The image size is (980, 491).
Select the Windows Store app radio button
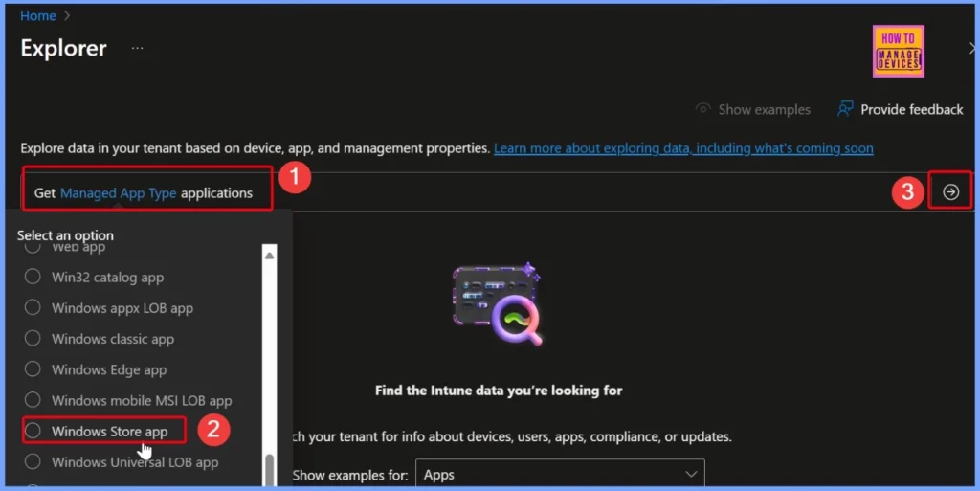coord(33,431)
